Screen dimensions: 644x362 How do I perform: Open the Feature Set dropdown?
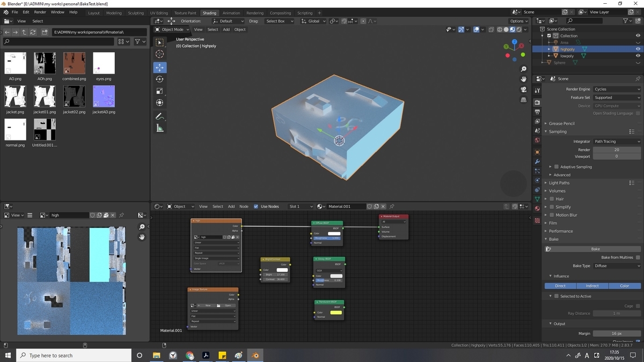click(x=617, y=98)
